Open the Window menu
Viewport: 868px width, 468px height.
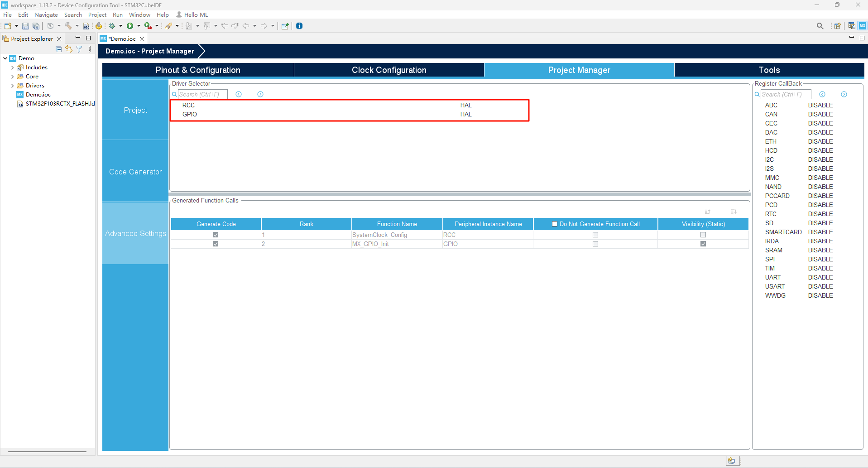point(139,15)
